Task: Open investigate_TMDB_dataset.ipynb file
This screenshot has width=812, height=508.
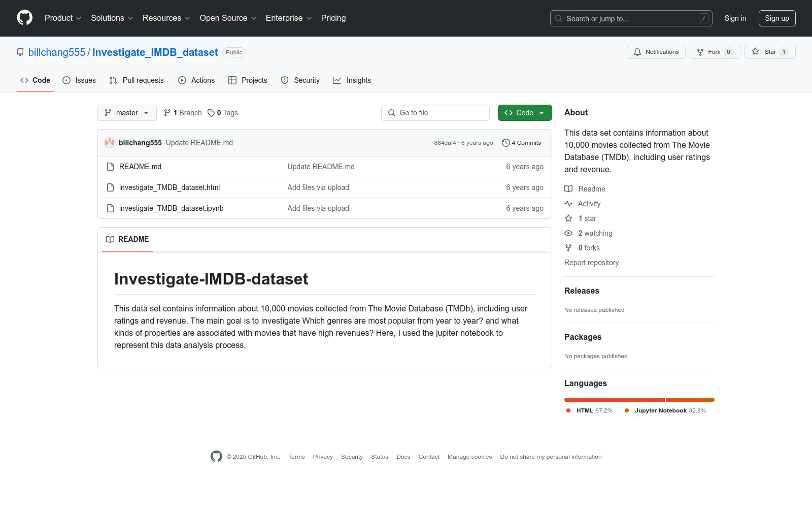Action: tap(172, 208)
